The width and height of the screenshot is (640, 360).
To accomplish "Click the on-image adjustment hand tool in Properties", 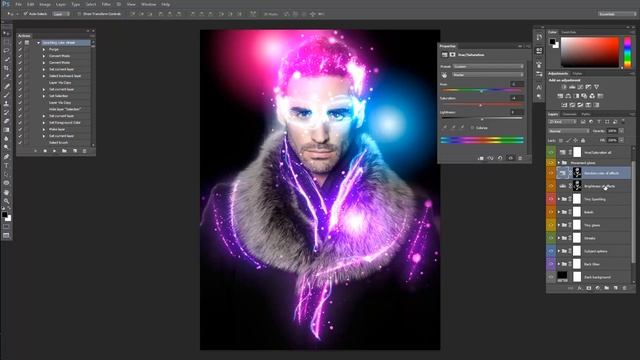I will [x=444, y=75].
